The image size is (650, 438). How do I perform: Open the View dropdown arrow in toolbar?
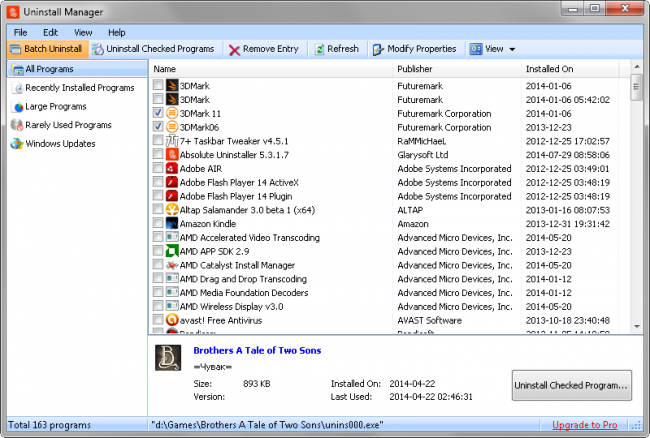pos(512,49)
